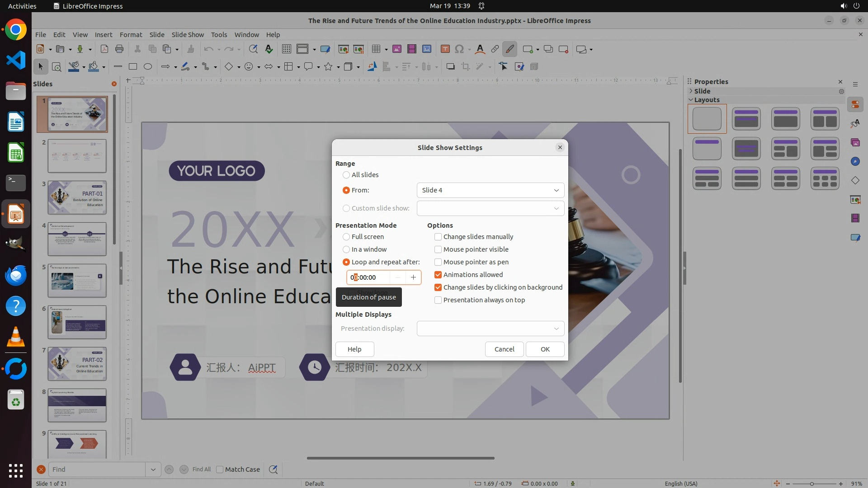The width and height of the screenshot is (868, 488).
Task: Increase pause duration with plus button
Action: [x=413, y=277]
